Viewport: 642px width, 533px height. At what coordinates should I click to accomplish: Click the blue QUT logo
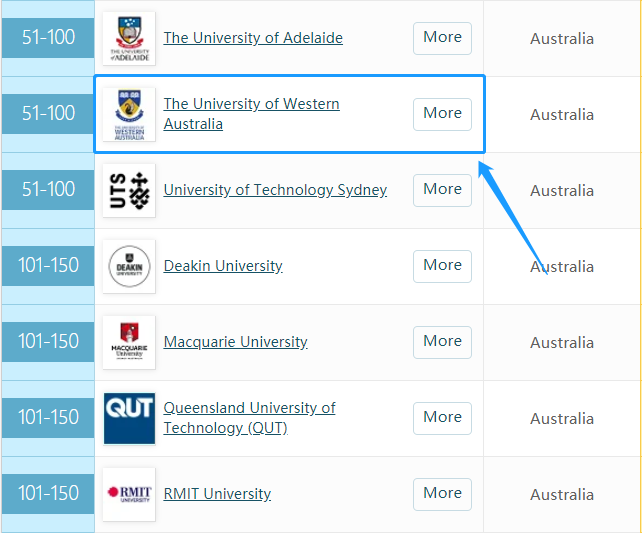[x=129, y=418]
